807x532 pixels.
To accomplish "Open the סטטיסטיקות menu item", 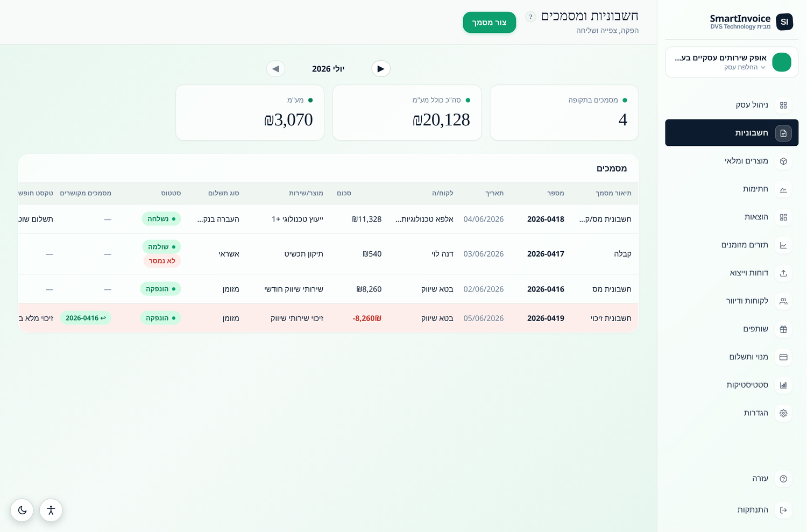I will (x=732, y=385).
